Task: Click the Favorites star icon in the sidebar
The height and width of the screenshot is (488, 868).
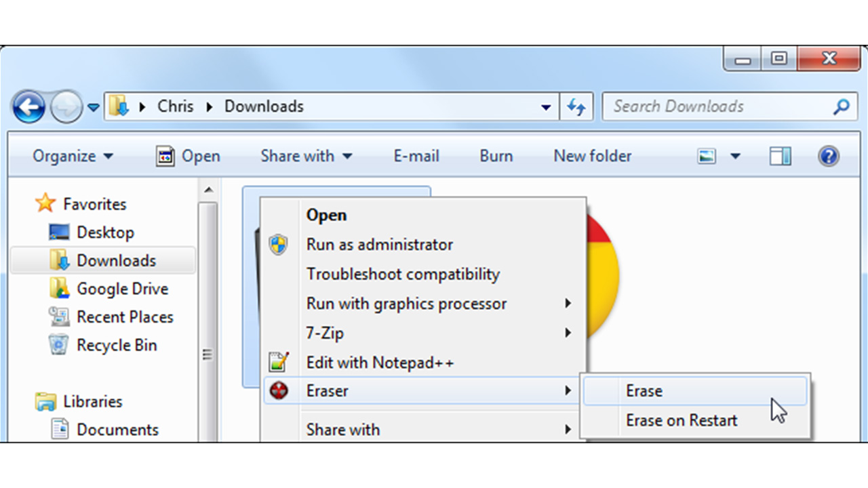Action: [x=45, y=203]
